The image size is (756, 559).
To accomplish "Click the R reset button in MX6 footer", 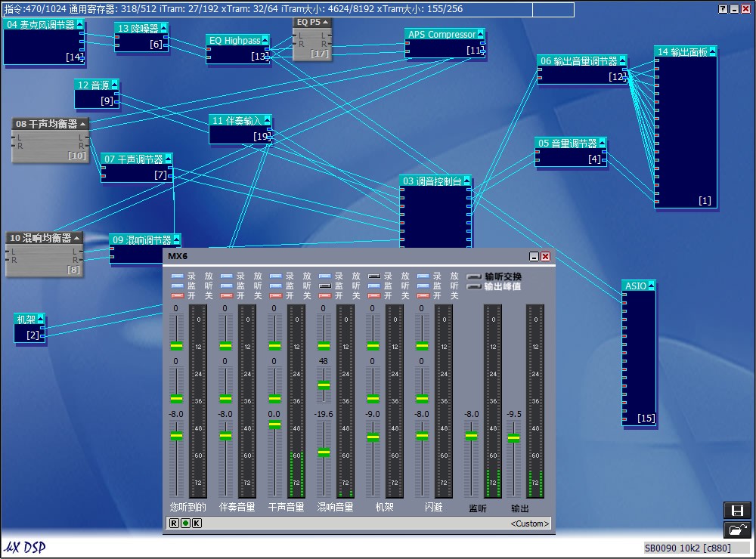I will pos(174,523).
